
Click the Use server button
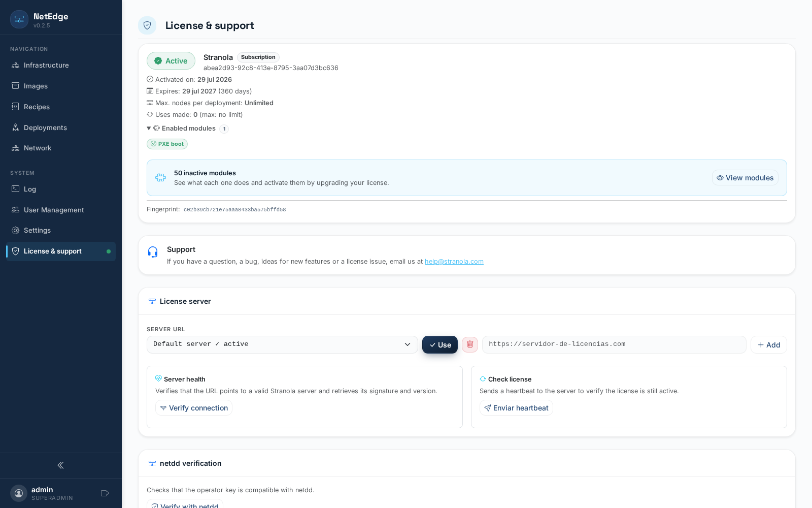(440, 345)
